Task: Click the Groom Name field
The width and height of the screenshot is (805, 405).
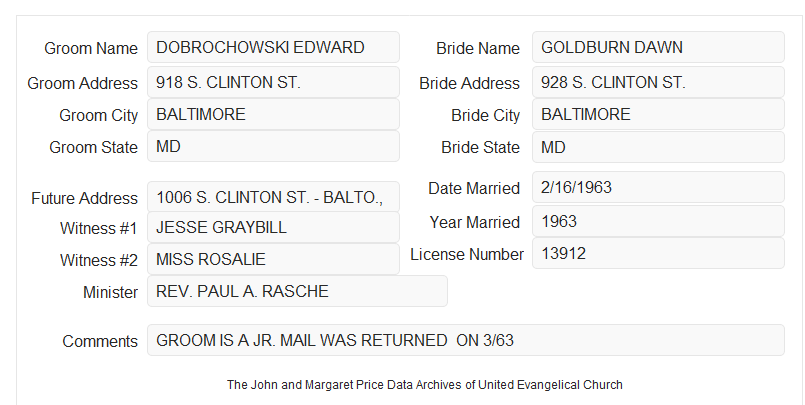Action: coord(273,47)
